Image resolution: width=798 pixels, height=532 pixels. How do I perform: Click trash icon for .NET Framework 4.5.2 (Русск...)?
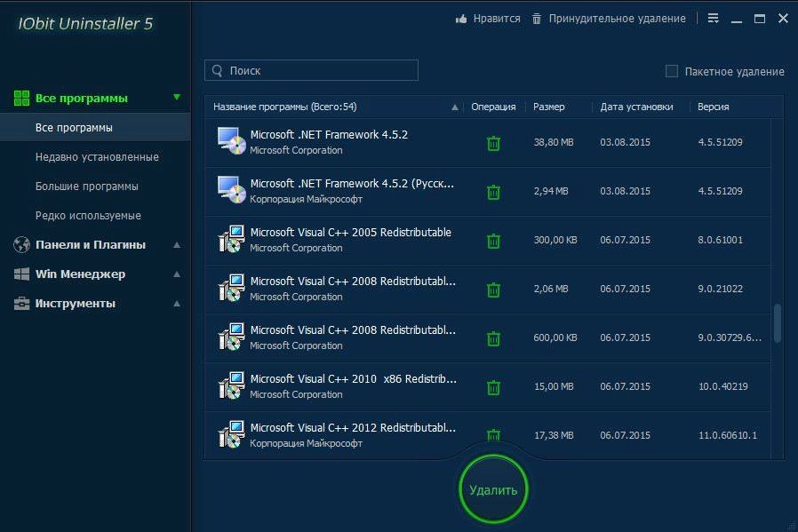(x=493, y=192)
